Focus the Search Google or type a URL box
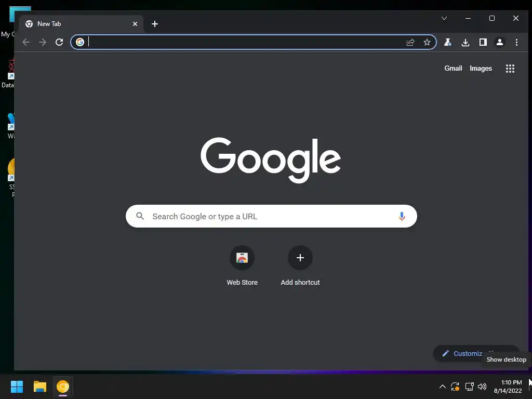532x399 pixels. coord(271,216)
